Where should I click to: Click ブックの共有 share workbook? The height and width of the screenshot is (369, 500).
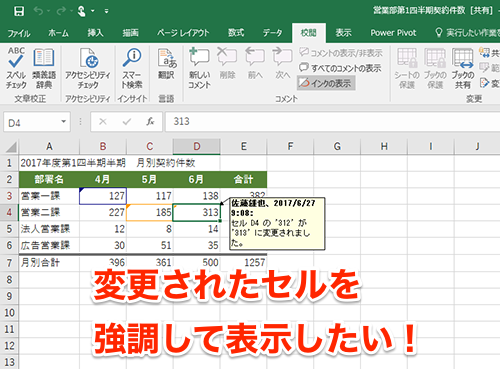(x=463, y=68)
